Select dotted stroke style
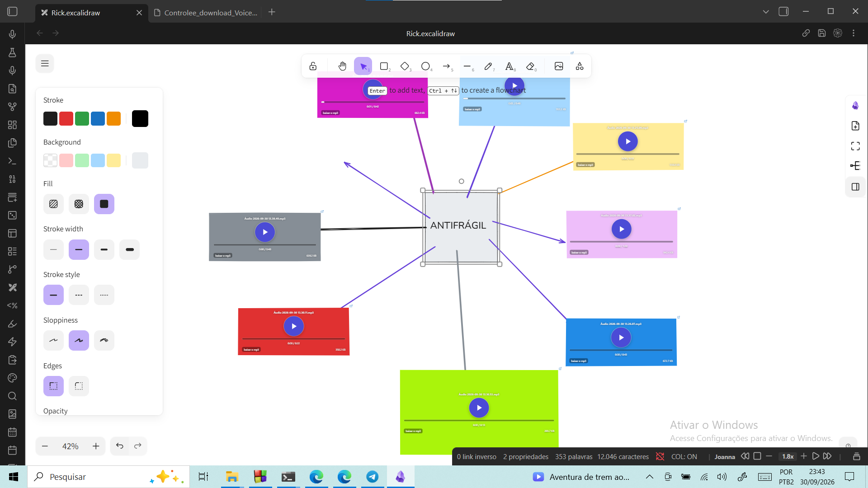The image size is (868, 488). (x=104, y=295)
